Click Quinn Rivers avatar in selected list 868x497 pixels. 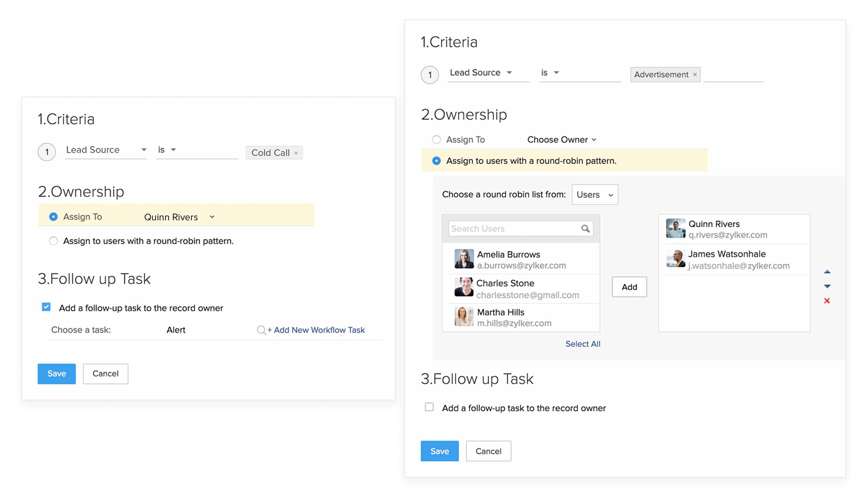[x=676, y=229]
